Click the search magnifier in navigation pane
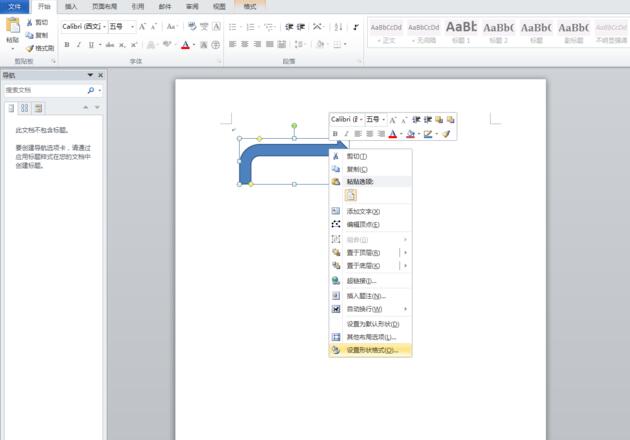Viewport: 630px width, 440px height. tap(91, 90)
